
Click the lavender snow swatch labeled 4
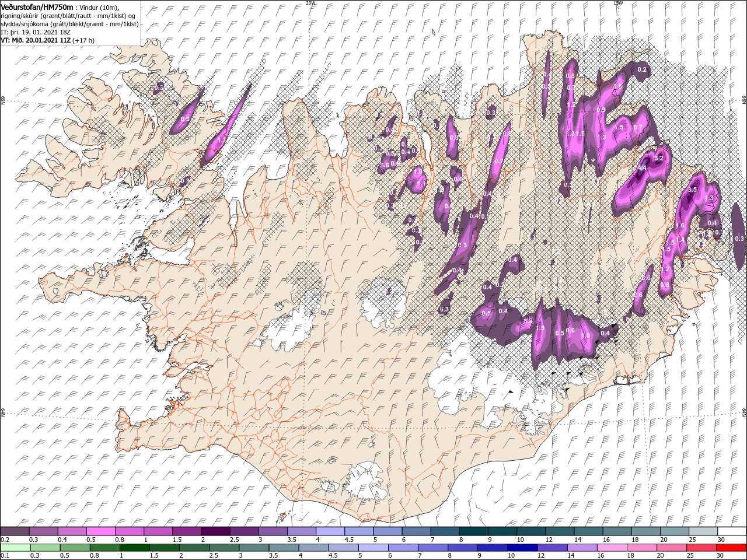(x=330, y=531)
